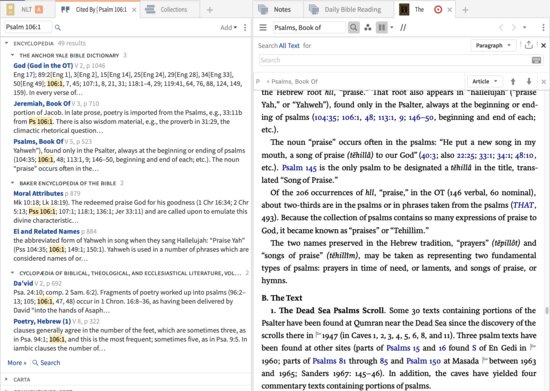Click the parallel resources double-slash icon
550x391 pixels.
tap(403, 27)
